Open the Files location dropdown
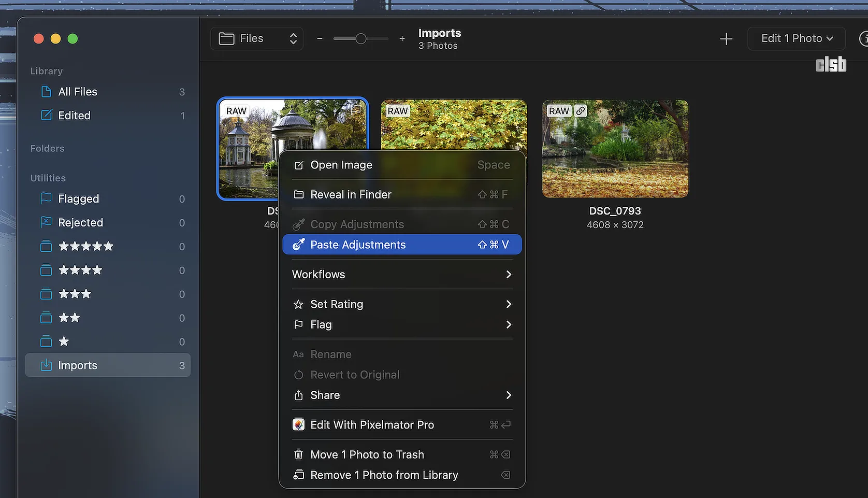This screenshot has width=868, height=498. (257, 39)
